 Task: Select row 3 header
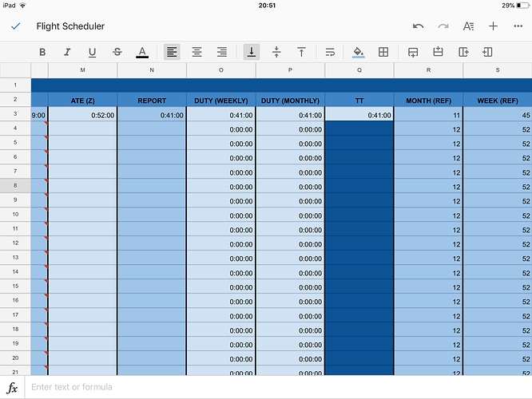(x=15, y=114)
